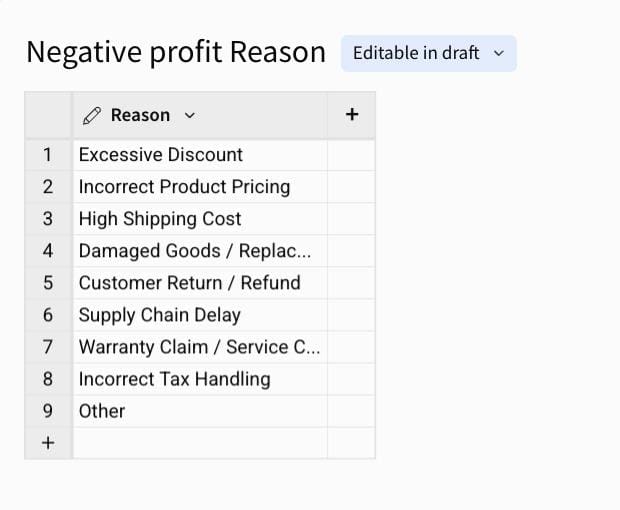Expand the Reason column dropdown chevron
The image size is (620, 510).
[x=190, y=115]
